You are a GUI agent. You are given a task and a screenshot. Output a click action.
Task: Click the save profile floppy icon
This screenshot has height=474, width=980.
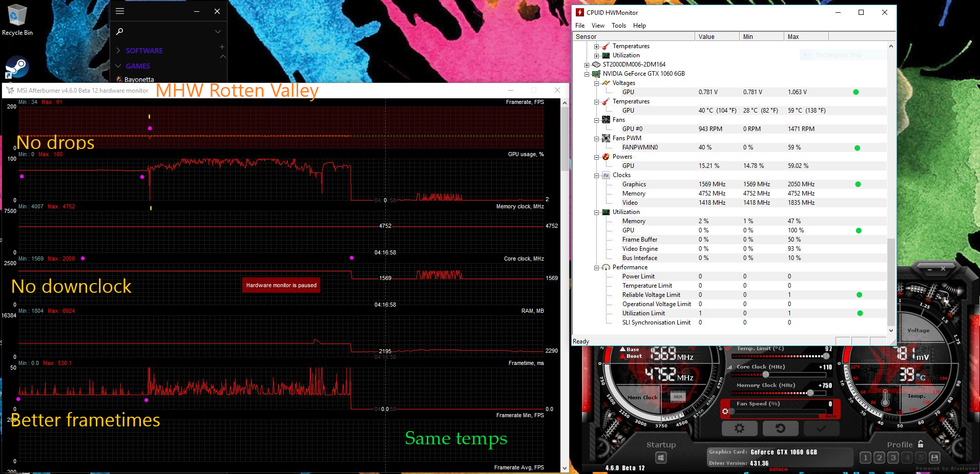pyautogui.click(x=934, y=458)
